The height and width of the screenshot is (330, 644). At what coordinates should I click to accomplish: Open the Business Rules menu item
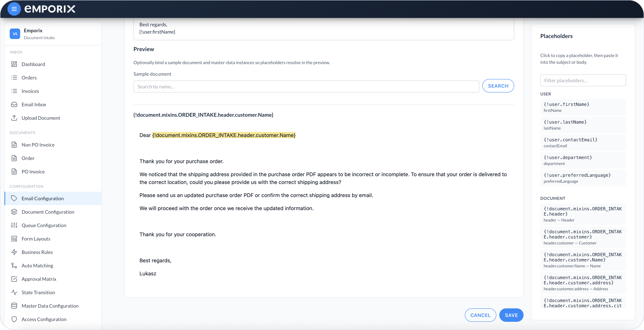pyautogui.click(x=53, y=252)
